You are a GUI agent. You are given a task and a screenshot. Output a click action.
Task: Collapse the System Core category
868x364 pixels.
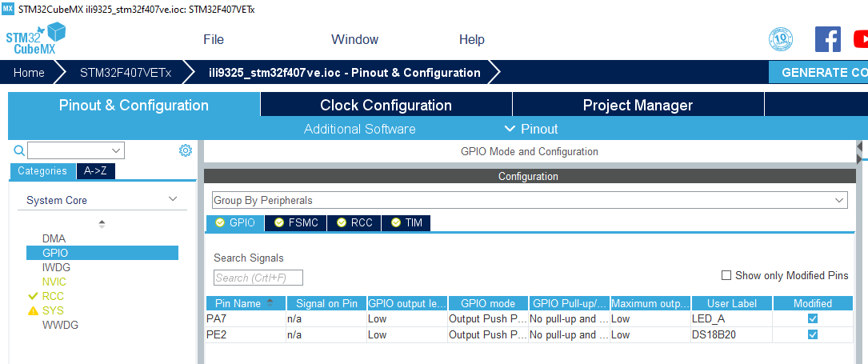173,199
